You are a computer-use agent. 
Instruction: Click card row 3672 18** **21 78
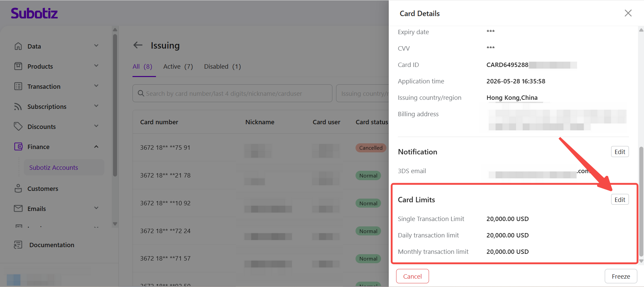click(261, 175)
